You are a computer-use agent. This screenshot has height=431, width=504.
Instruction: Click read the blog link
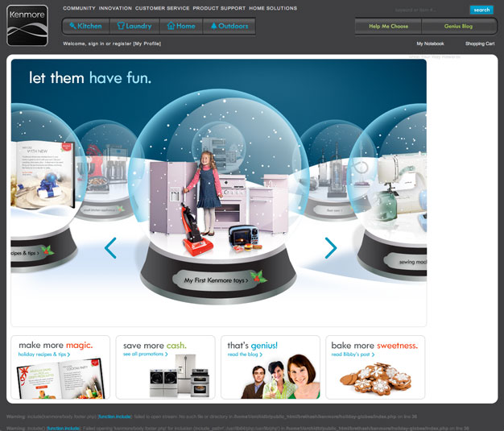pos(245,354)
